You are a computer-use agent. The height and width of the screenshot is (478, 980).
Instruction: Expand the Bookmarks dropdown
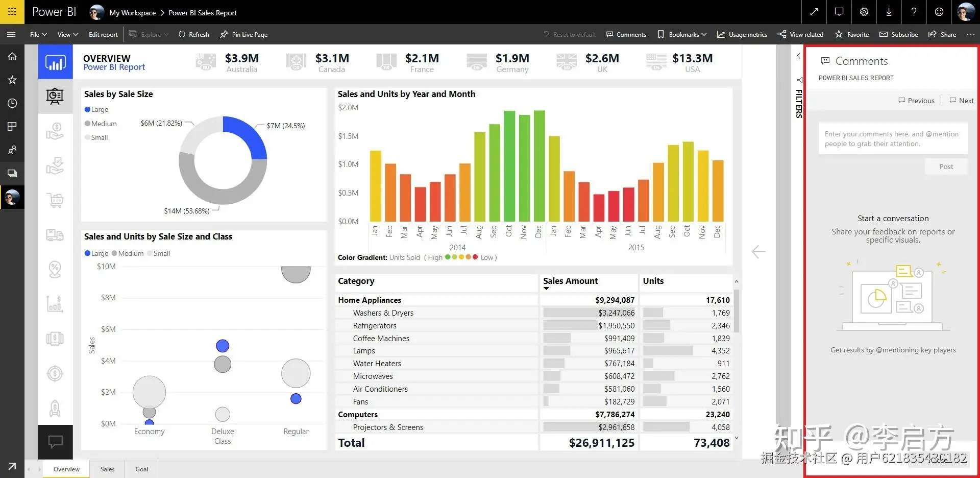[682, 34]
